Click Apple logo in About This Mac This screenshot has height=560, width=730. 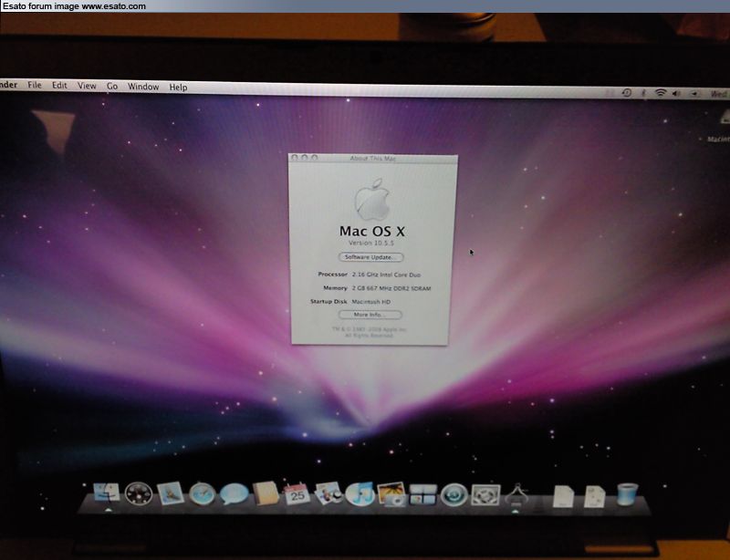coord(373,200)
